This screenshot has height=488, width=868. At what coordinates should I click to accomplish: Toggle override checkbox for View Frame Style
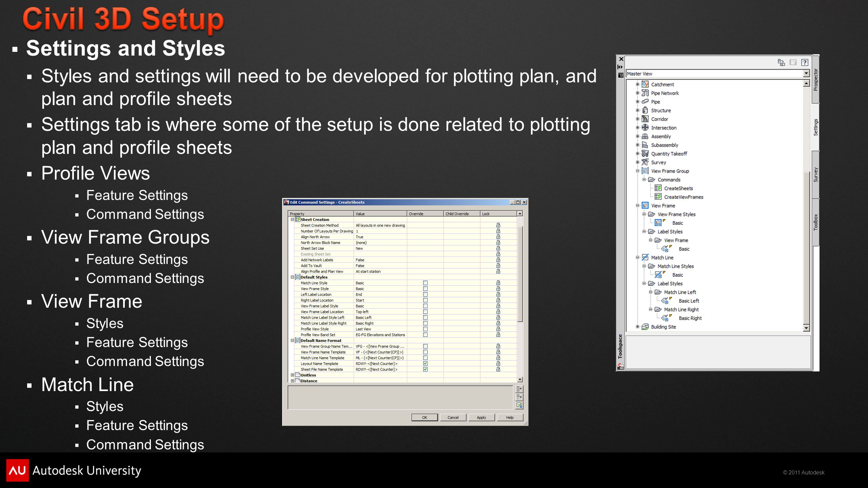pos(425,288)
